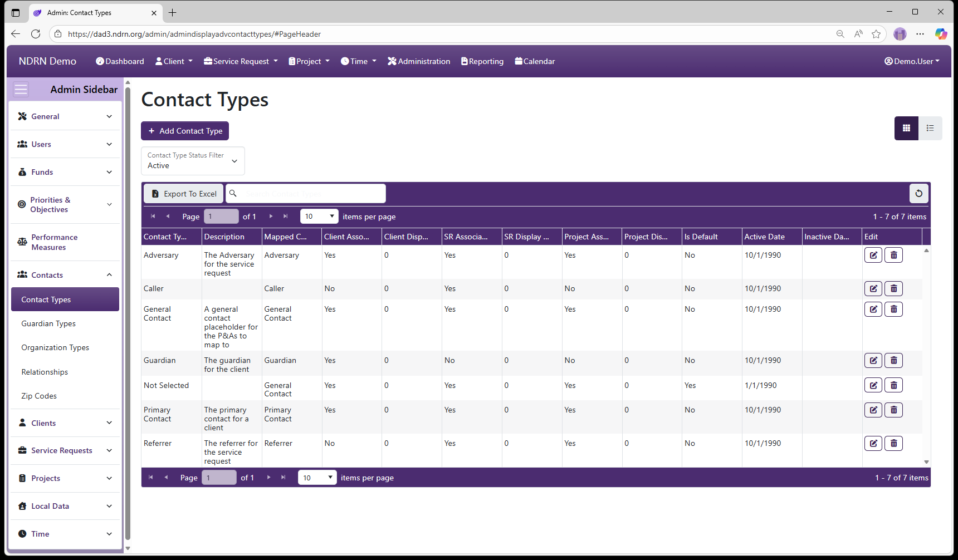This screenshot has height=560, width=958.
Task: Open Guardian Types in sidebar
Action: (48, 323)
